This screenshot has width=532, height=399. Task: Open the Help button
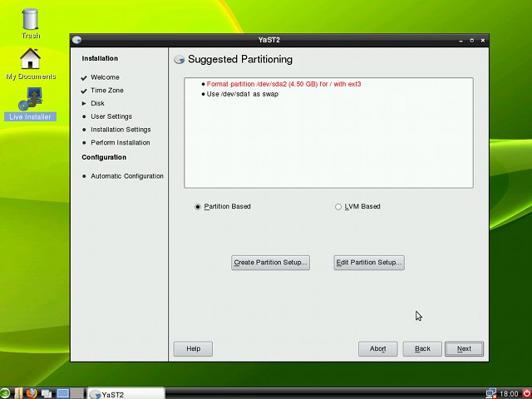tap(193, 349)
